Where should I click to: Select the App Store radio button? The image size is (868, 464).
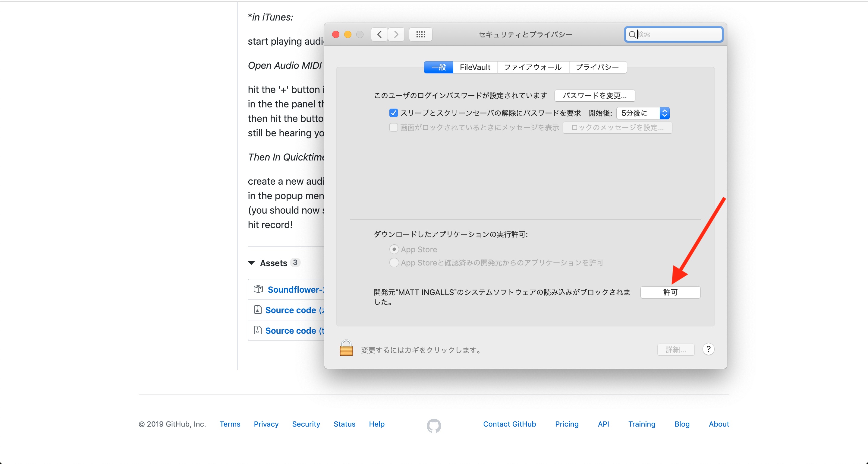coord(394,249)
